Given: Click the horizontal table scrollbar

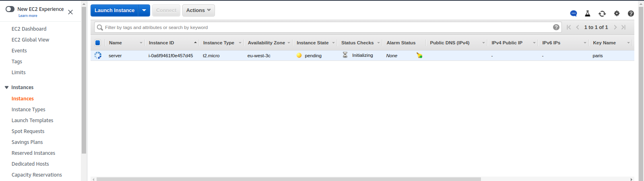Looking at the screenshot, I should [289, 179].
